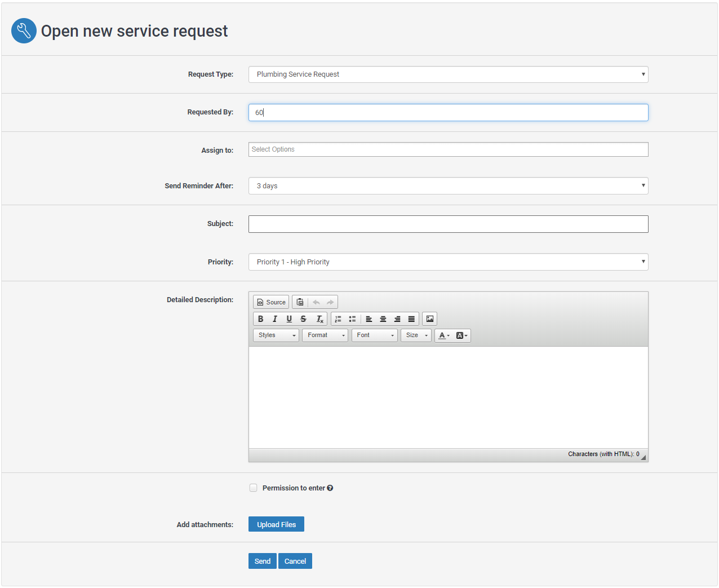Toggle Source view in the editor
The image size is (719, 588).
tap(271, 302)
